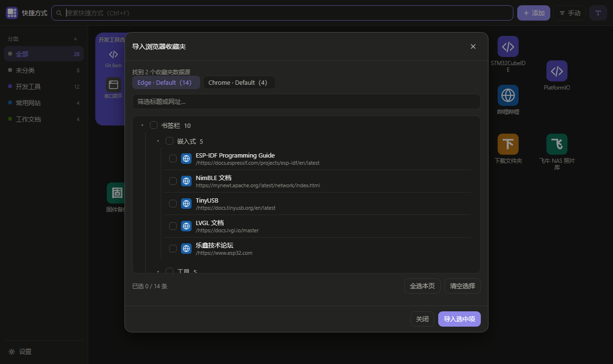Tick the 乐鑫技术论坛 checkbox
This screenshot has width=613, height=364.
pos(173,249)
